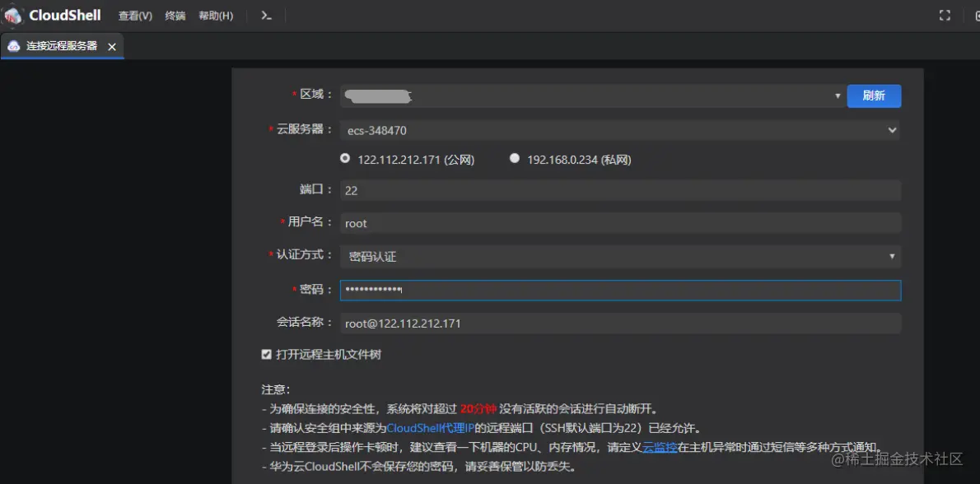Click the 用户名 field containing root

coord(620,223)
